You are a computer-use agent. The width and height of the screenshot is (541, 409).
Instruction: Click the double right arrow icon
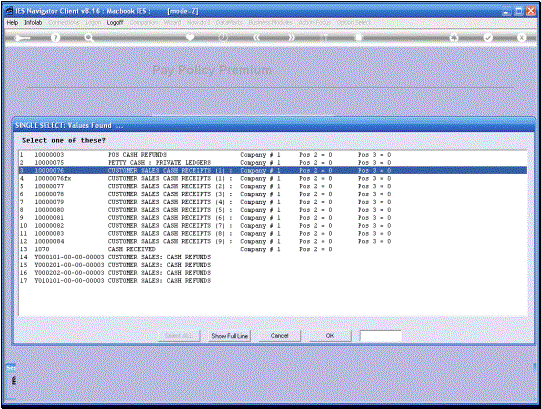(x=291, y=38)
